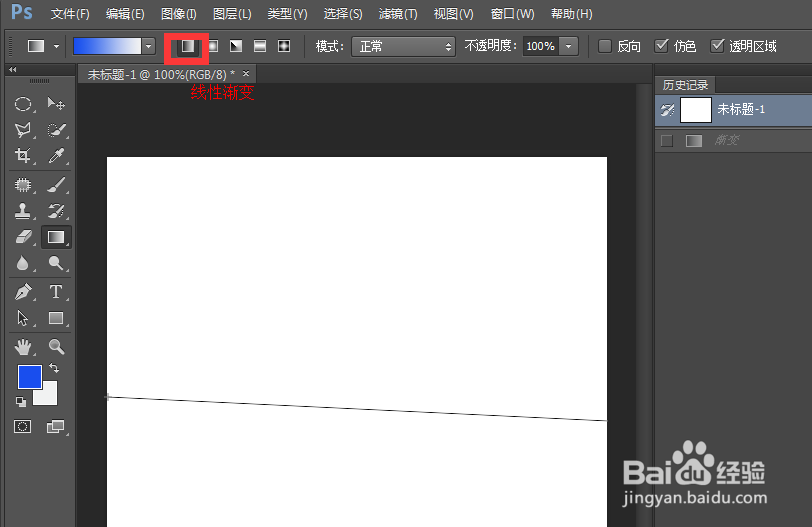812x527 pixels.
Task: Select the Quick Selection tool
Action: tap(56, 129)
